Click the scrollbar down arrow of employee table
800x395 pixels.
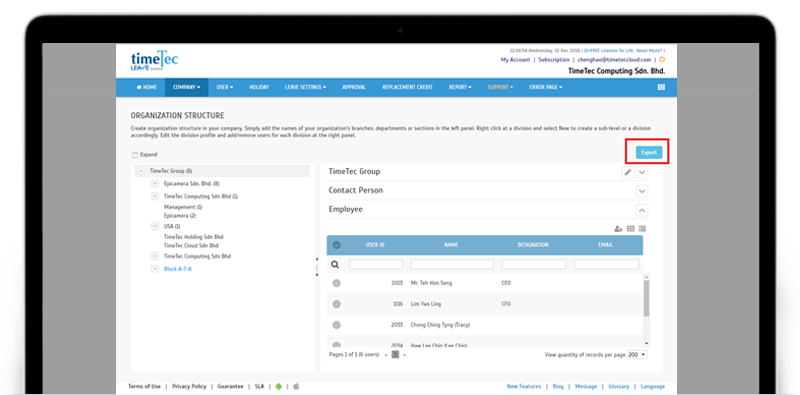[x=646, y=343]
